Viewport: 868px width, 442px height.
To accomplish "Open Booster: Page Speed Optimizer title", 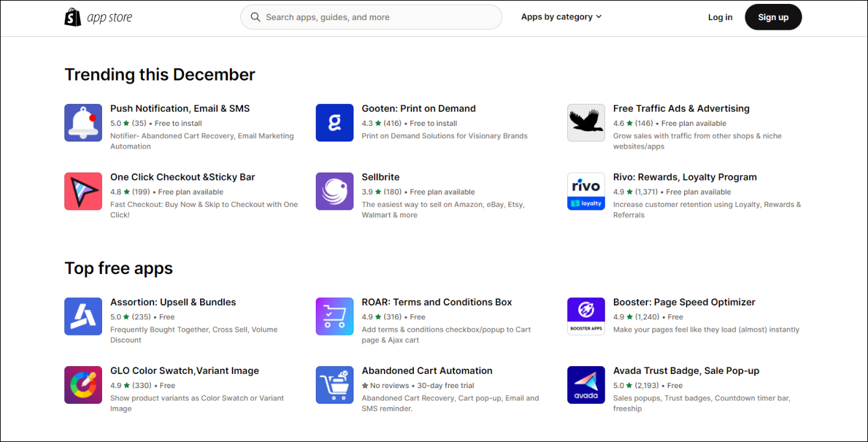I will click(x=684, y=302).
